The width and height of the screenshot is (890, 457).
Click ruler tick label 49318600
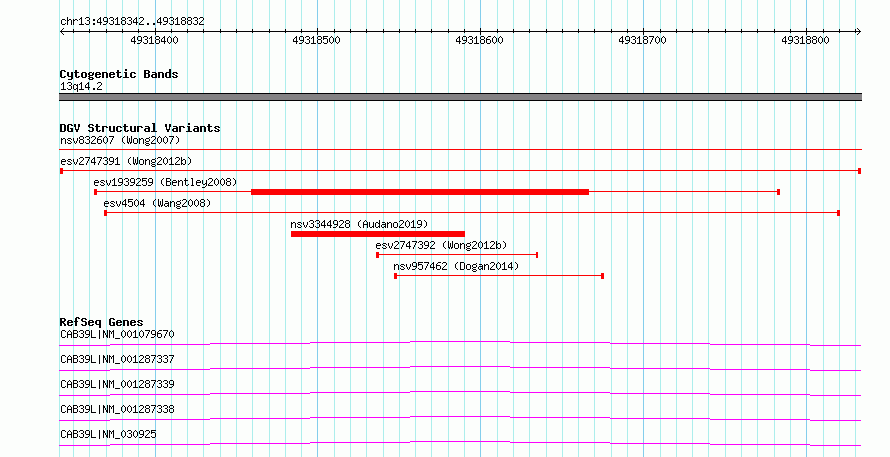pos(480,40)
